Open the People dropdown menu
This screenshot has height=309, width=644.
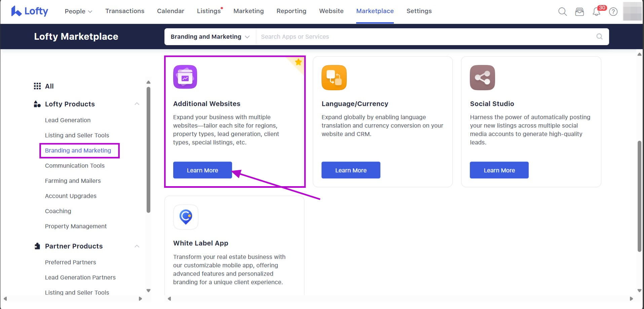click(x=78, y=11)
